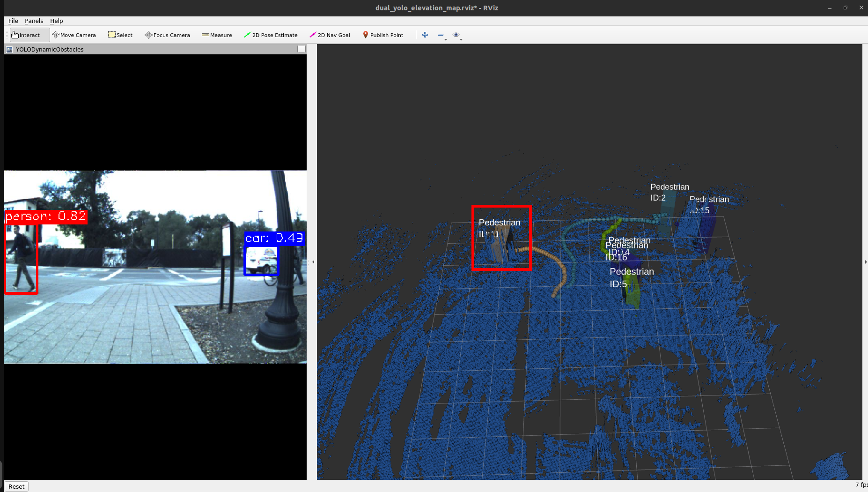868x492 pixels.
Task: Activate the Interact tool
Action: click(26, 35)
